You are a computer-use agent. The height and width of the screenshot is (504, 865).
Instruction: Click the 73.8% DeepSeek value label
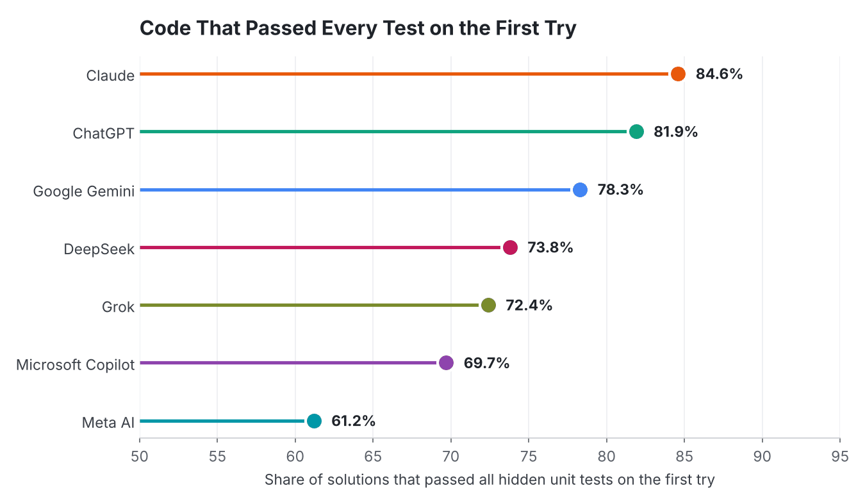tap(550, 247)
